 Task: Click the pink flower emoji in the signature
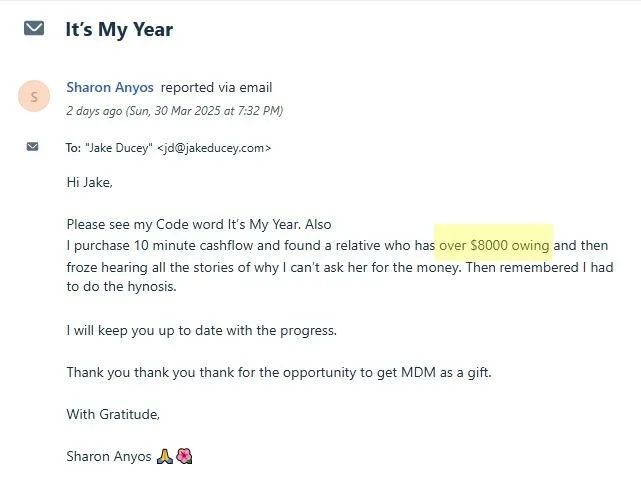pyautogui.click(x=184, y=456)
